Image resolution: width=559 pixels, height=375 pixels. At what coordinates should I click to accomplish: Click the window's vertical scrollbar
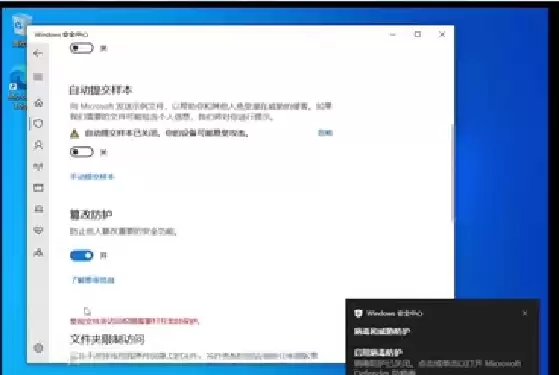(x=452, y=173)
